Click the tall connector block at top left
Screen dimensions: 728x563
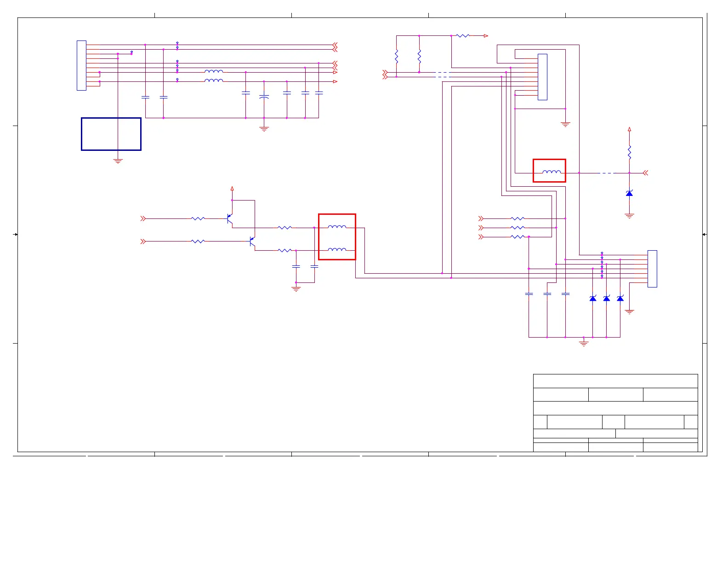click(x=81, y=65)
